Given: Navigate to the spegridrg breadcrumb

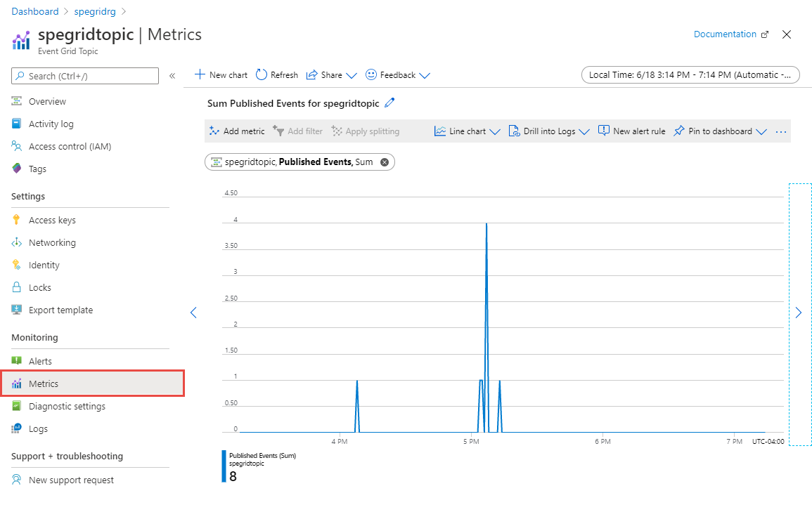Looking at the screenshot, I should click(x=95, y=11).
